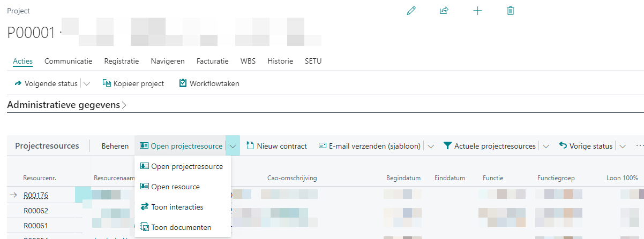Click Kopieer project button
The width and height of the screenshot is (644, 239).
point(133,83)
